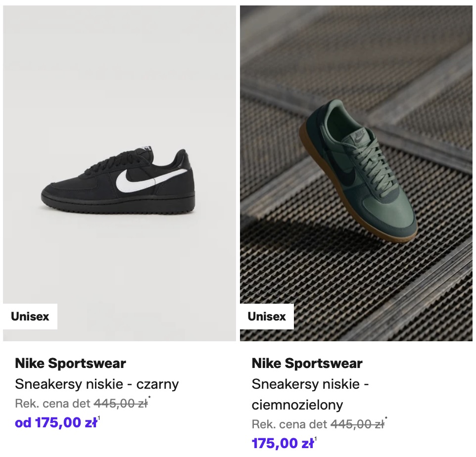Click footnote 1 after the green sneaker's price

(x=316, y=439)
